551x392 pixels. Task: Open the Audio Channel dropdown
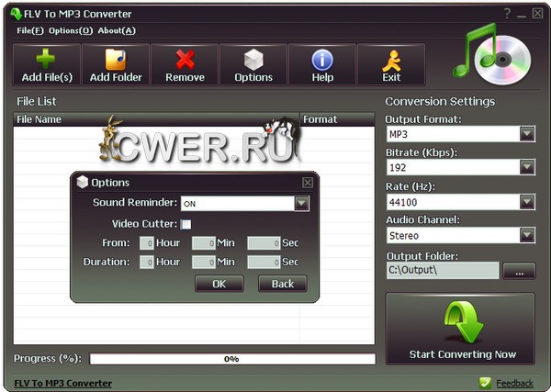(x=526, y=235)
